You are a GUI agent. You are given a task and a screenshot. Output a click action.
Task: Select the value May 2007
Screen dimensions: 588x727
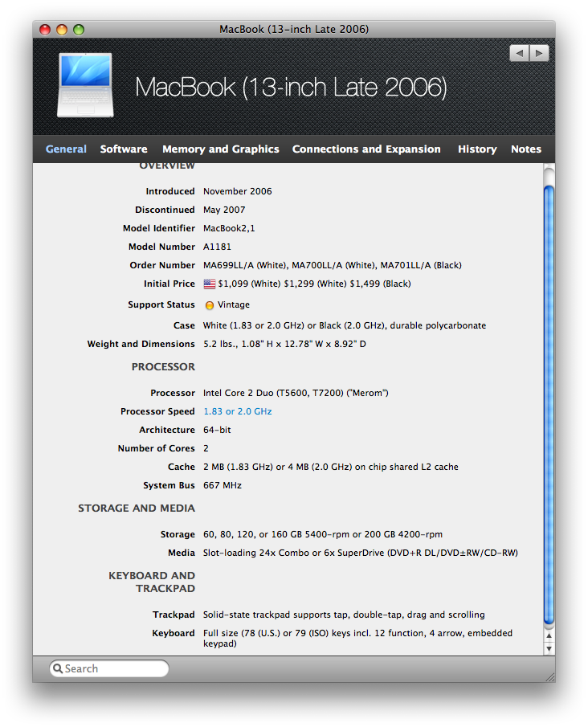pos(224,210)
